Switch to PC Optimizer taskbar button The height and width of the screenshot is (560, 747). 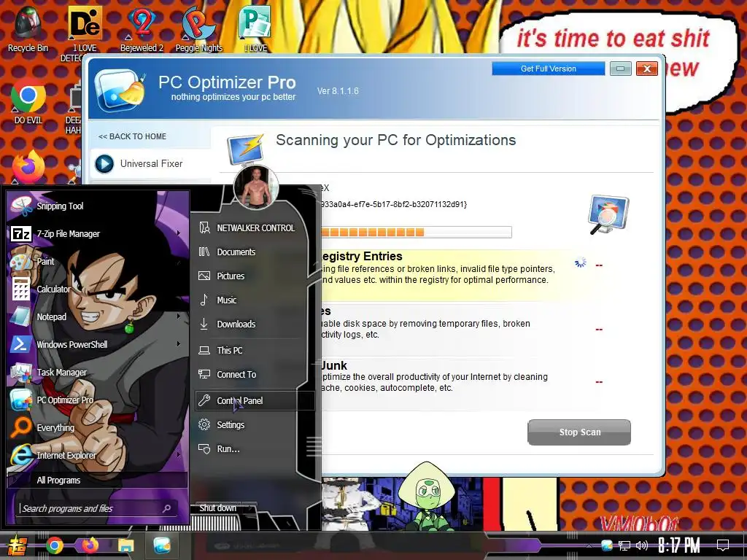coord(162,545)
